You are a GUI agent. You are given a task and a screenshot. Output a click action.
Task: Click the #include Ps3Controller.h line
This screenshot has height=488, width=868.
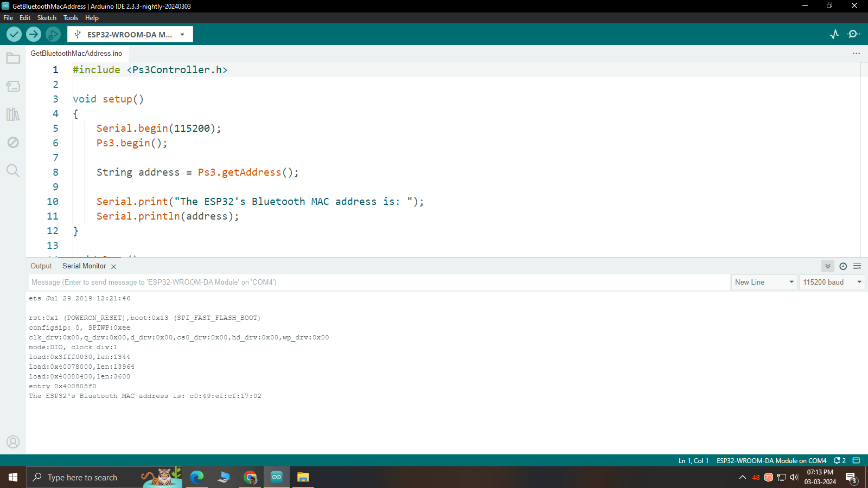150,70
